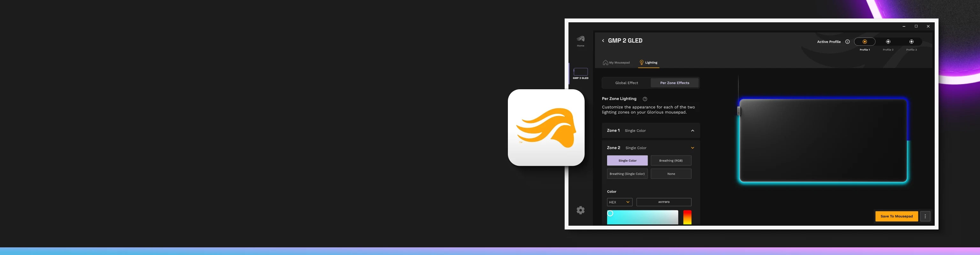Switch to Profile 3

[911, 42]
